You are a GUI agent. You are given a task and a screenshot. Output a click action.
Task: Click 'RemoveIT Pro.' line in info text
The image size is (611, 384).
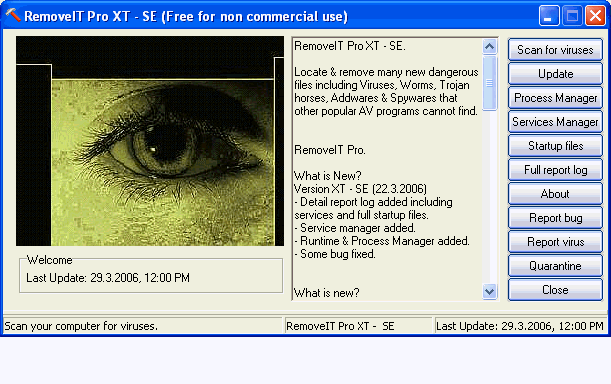click(330, 150)
